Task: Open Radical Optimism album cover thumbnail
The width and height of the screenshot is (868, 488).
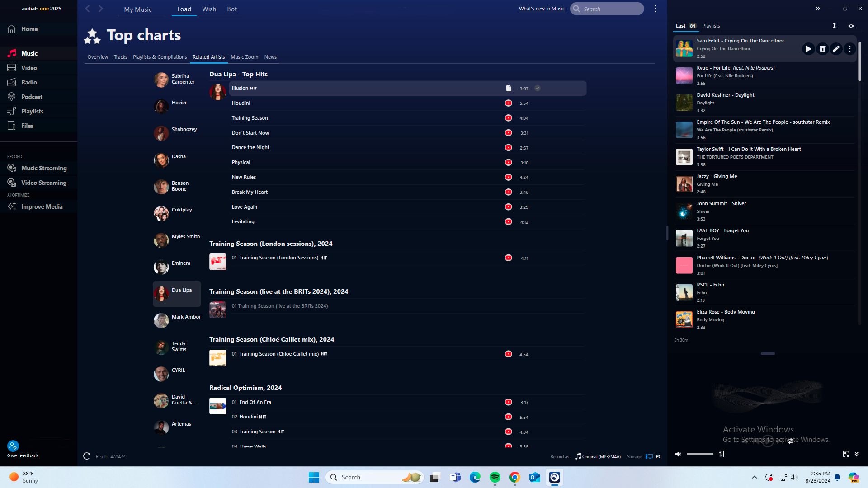Action: click(x=217, y=406)
